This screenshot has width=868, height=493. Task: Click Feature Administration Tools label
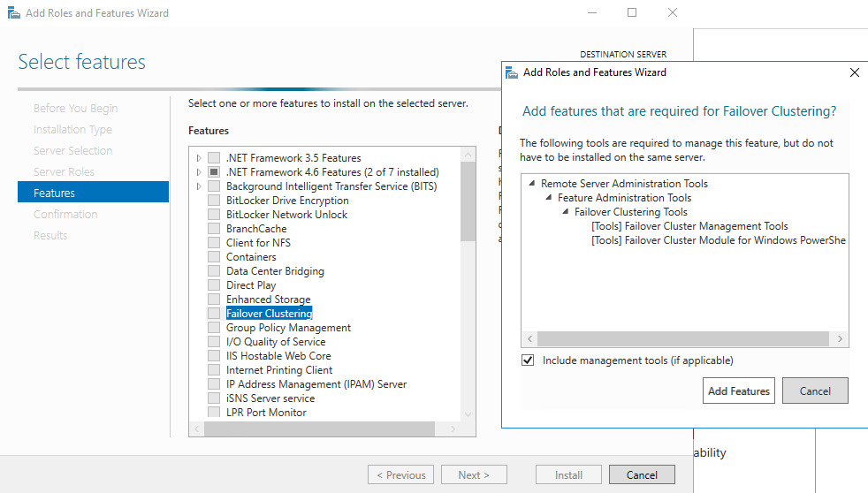pyautogui.click(x=624, y=198)
